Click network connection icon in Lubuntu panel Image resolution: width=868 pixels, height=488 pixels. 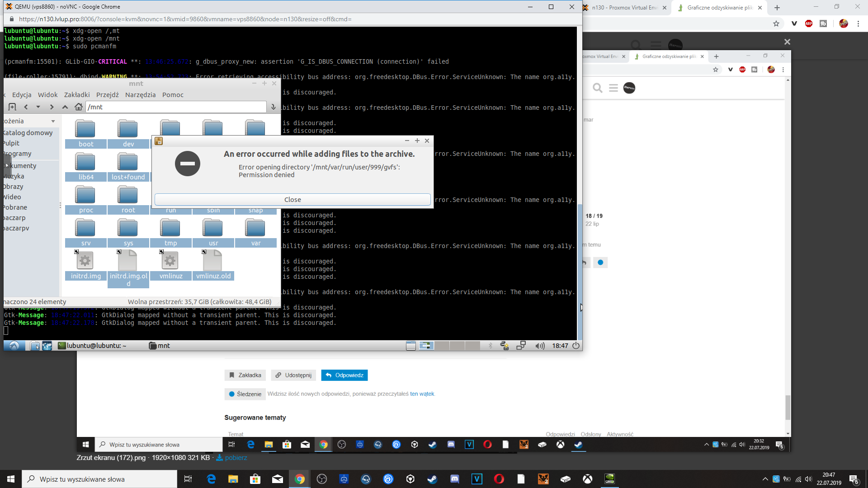[521, 346]
